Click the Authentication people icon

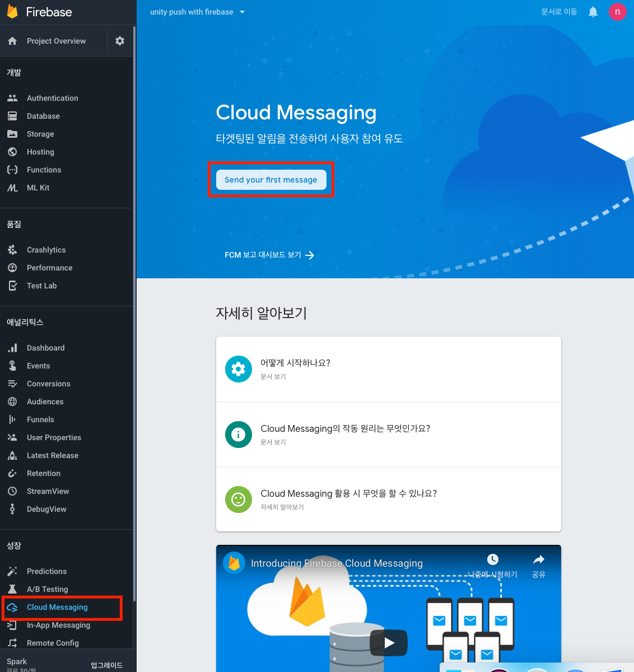12,98
